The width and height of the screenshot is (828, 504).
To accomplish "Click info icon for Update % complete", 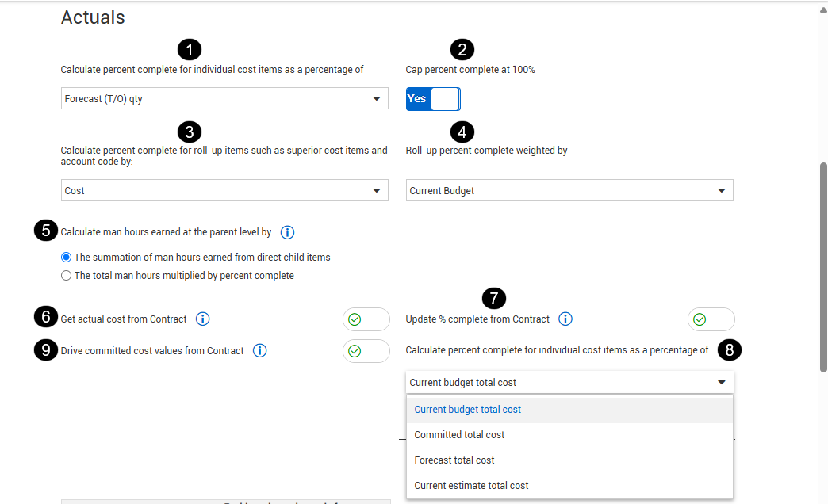I will coord(565,319).
